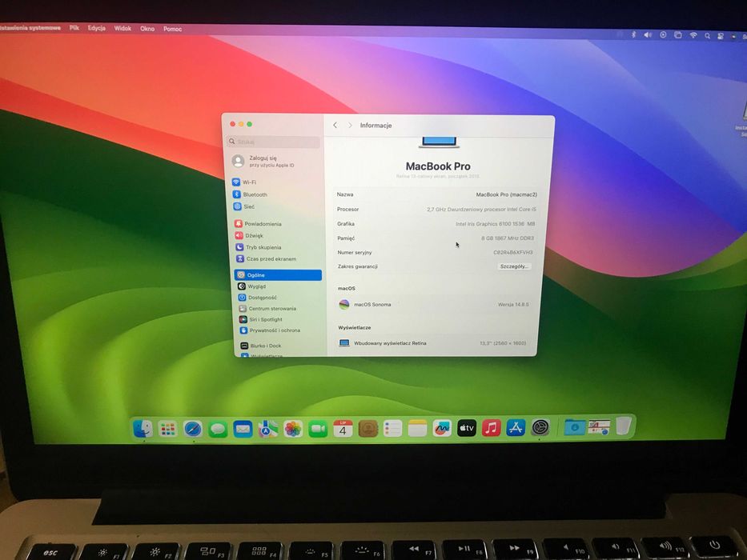Click volume icon in menu bar
This screenshot has width=747, height=560.
coord(648,34)
